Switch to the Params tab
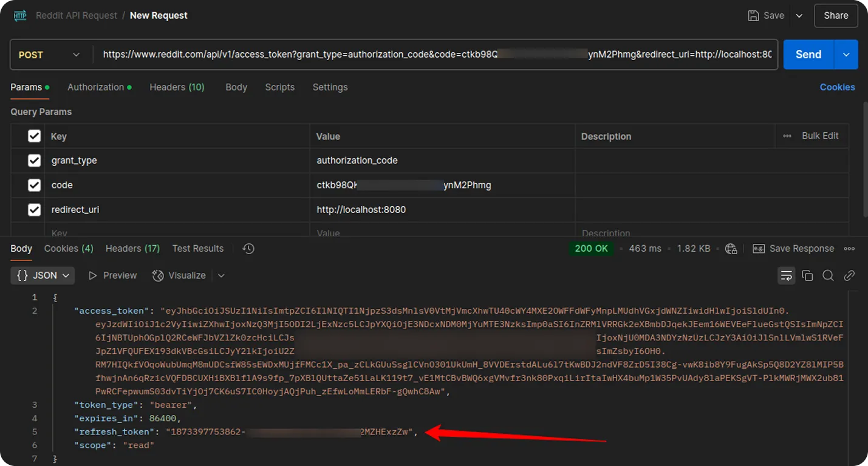868x466 pixels. [30, 87]
